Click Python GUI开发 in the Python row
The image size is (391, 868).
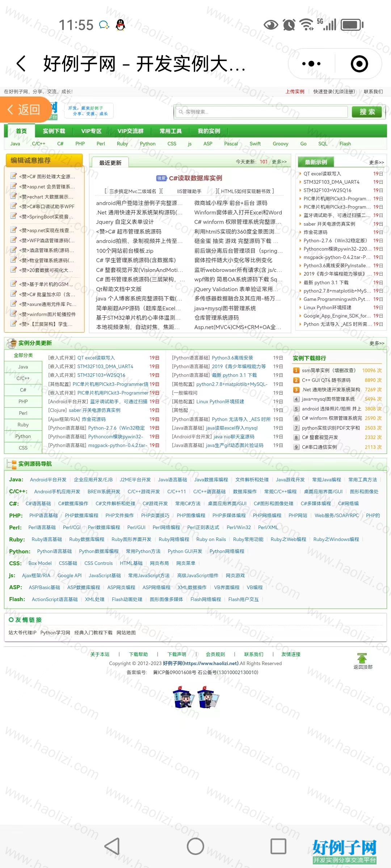point(185,551)
